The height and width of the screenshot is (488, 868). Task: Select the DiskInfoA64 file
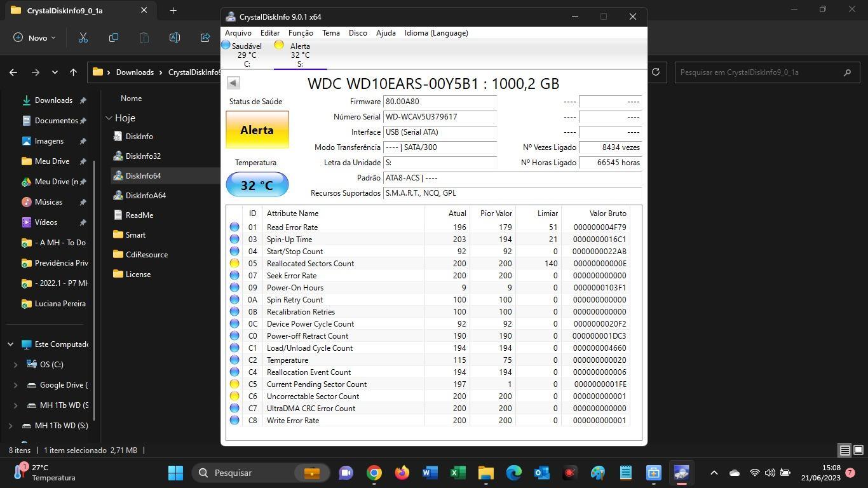point(146,196)
